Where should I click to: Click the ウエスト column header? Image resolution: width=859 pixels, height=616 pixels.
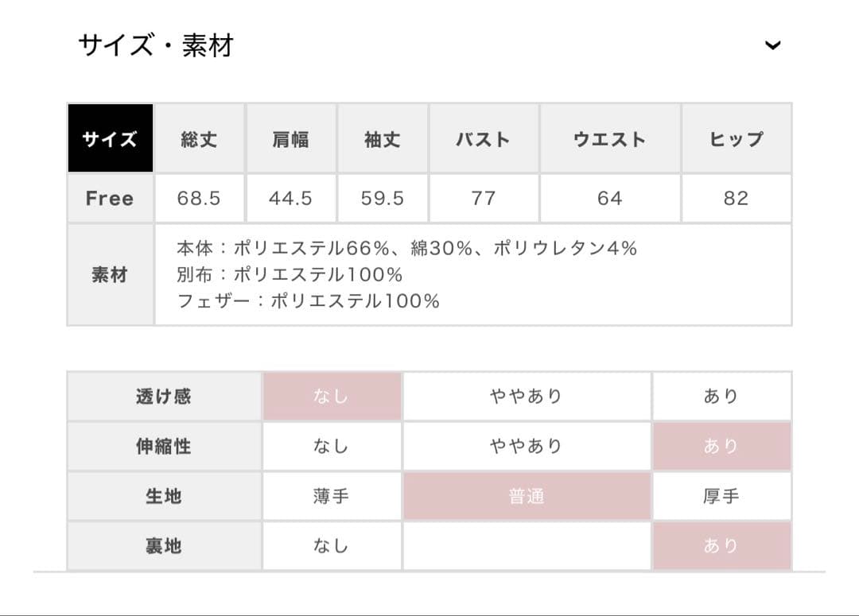609,139
